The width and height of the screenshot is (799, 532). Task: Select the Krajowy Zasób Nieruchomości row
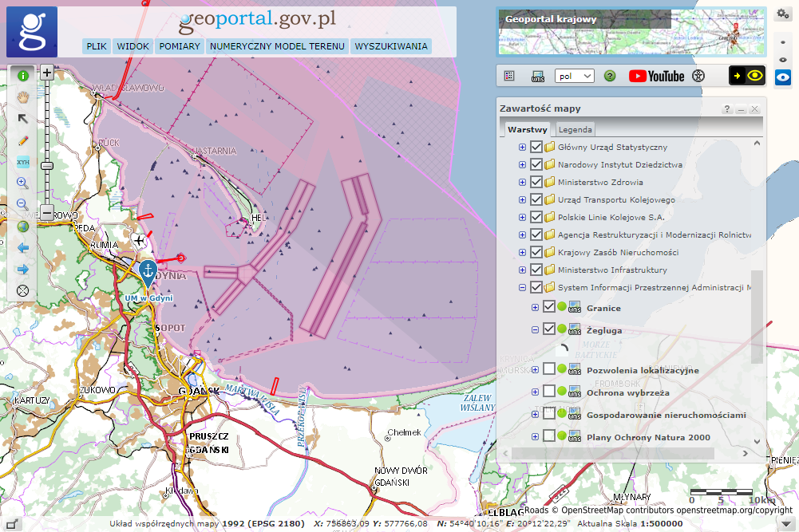tap(618, 253)
